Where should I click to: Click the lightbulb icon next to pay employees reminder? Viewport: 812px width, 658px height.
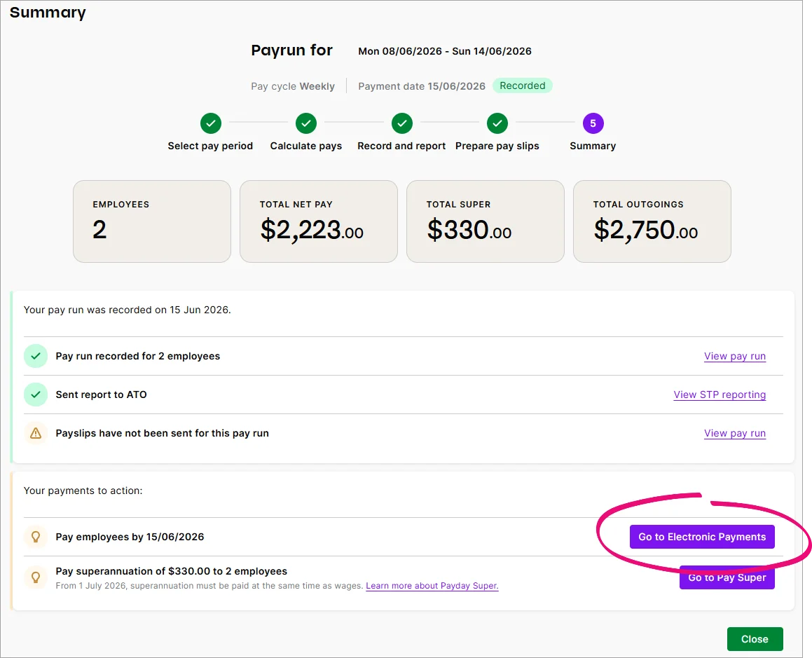36,537
